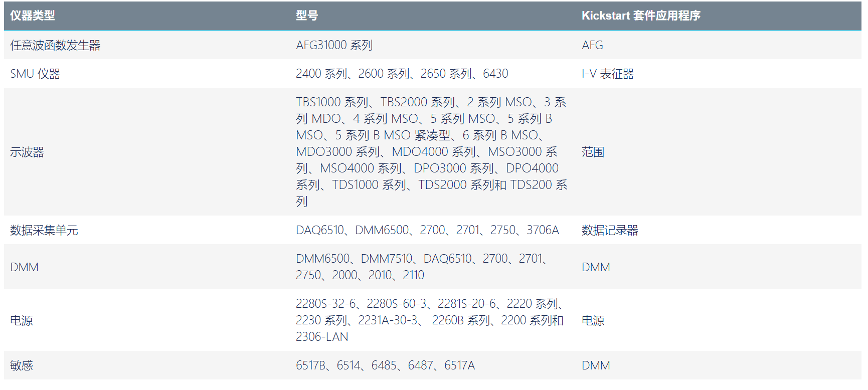
Task: Click the Kickstart 套件应用程序 column header
Action: [x=640, y=16]
